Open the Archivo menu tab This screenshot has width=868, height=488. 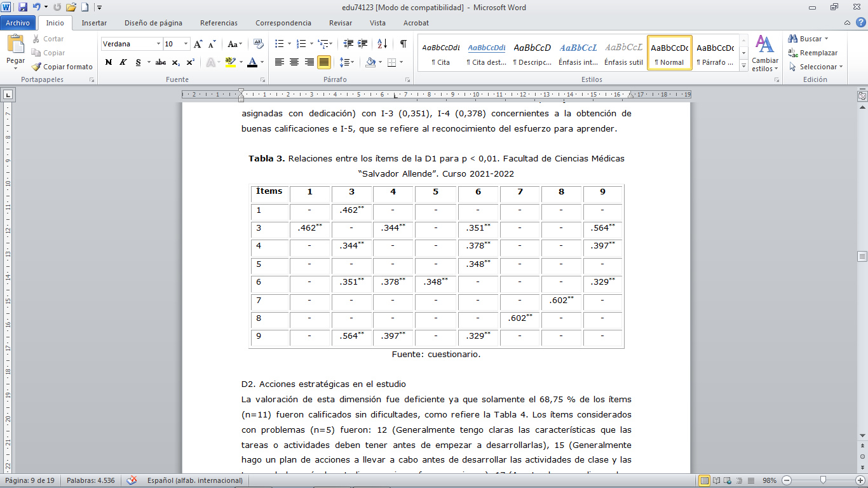click(18, 23)
